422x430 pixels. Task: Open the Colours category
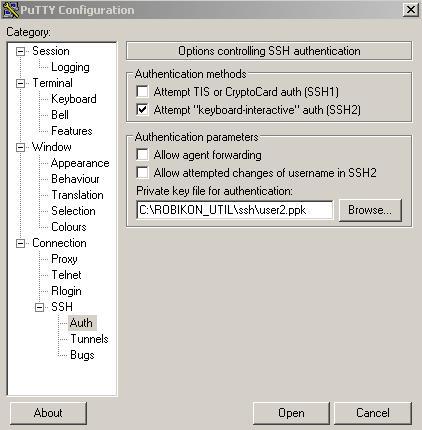click(x=69, y=227)
